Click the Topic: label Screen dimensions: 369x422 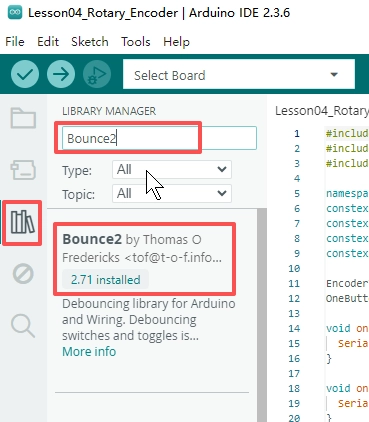tap(78, 194)
